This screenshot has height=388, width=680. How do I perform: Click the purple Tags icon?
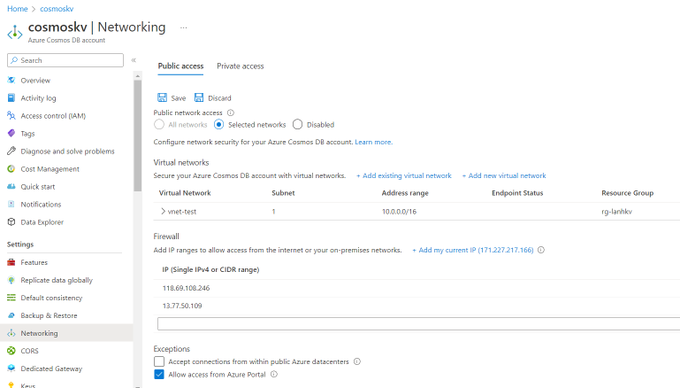click(11, 134)
